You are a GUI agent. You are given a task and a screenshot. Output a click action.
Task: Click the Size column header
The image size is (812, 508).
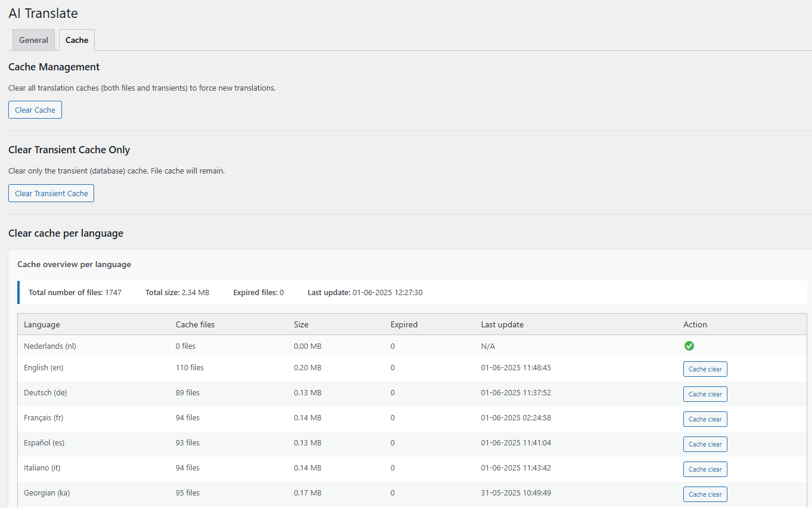pyautogui.click(x=301, y=324)
